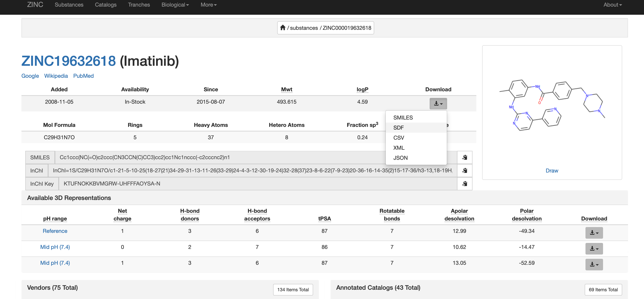The height and width of the screenshot is (299, 644).
Task: Click the Mwt value 493.615
Action: (x=286, y=102)
